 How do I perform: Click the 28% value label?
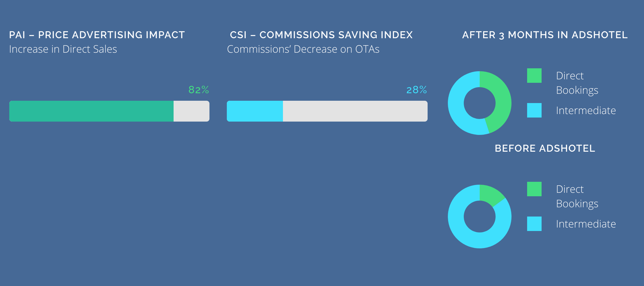coord(416,90)
